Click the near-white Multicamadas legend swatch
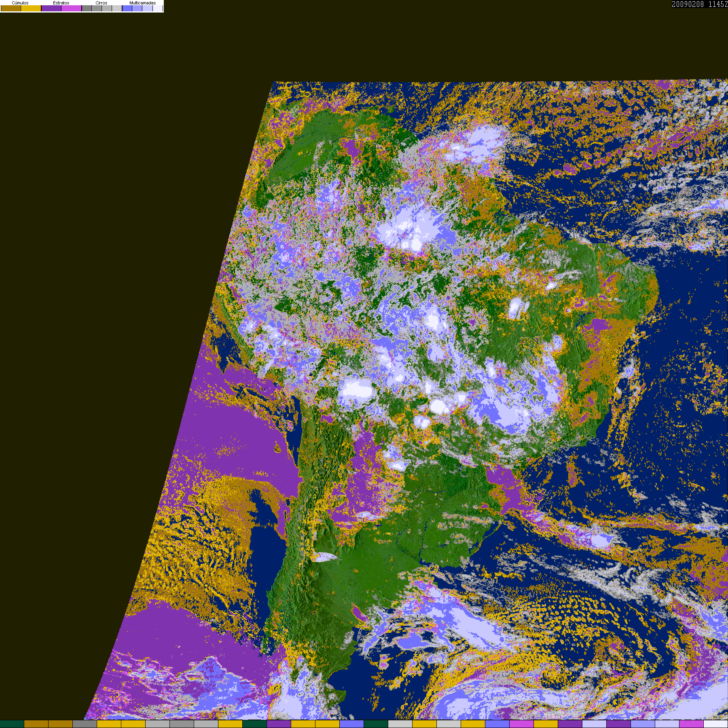The width and height of the screenshot is (728, 728). coord(158,8)
